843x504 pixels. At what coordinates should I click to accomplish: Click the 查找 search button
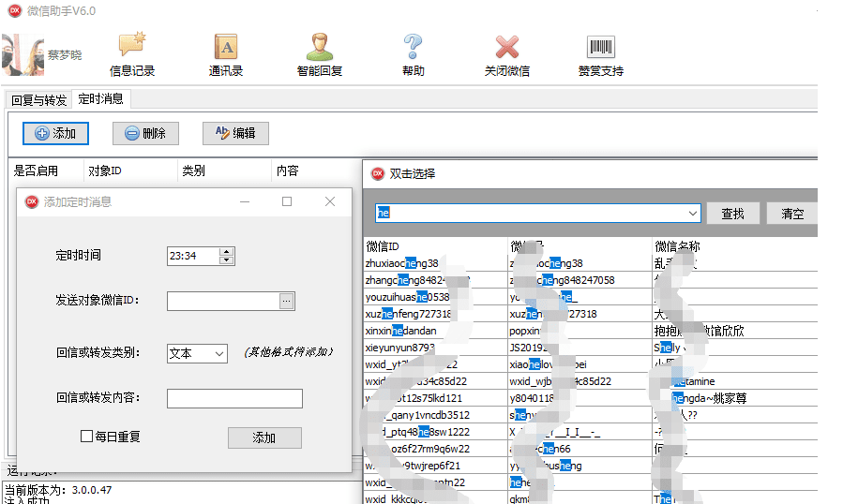tap(732, 214)
